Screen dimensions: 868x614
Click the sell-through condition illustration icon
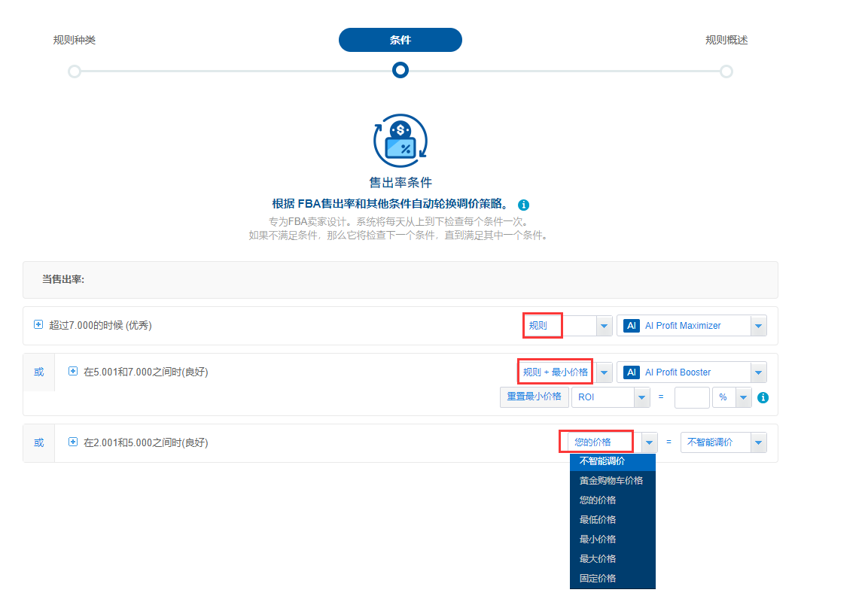point(400,141)
